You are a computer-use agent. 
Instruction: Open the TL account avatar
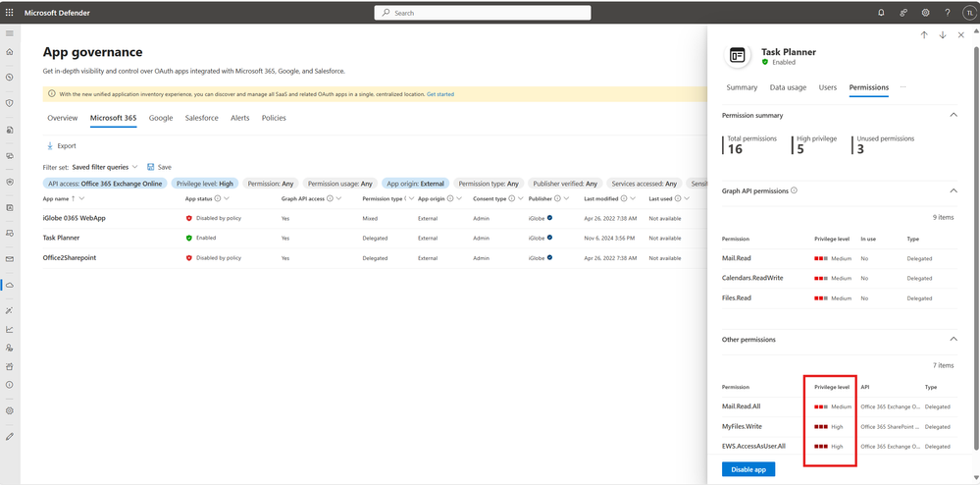[969, 13]
